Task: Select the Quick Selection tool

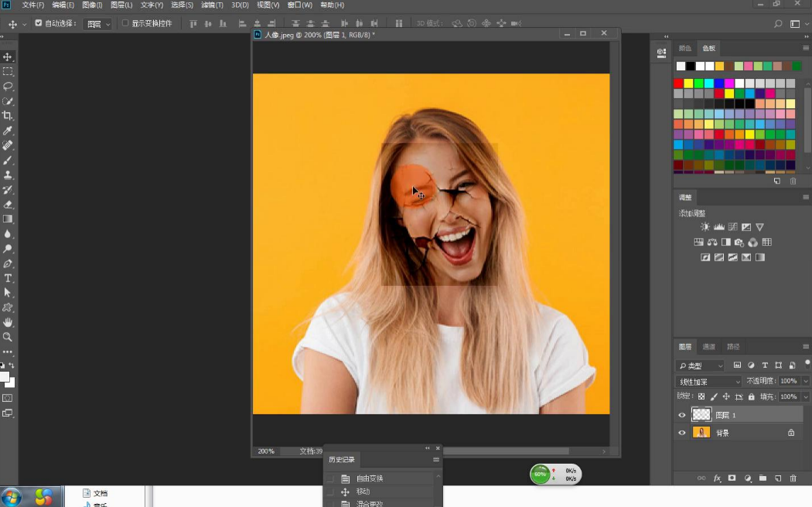Action: (x=8, y=101)
